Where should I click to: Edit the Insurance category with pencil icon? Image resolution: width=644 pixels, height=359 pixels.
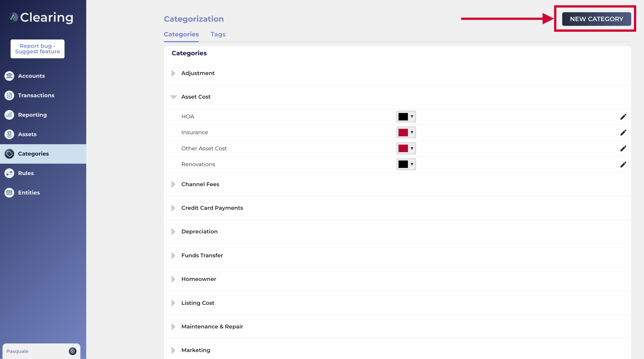point(623,133)
